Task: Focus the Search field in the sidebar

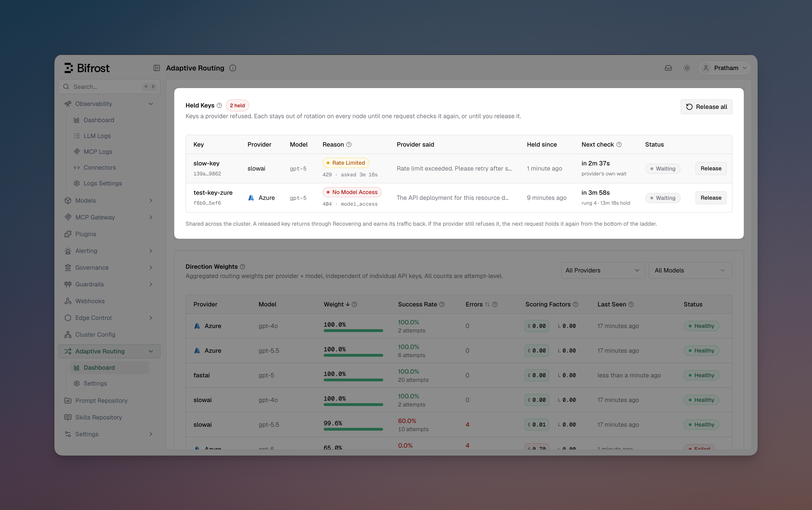Action: [x=109, y=87]
